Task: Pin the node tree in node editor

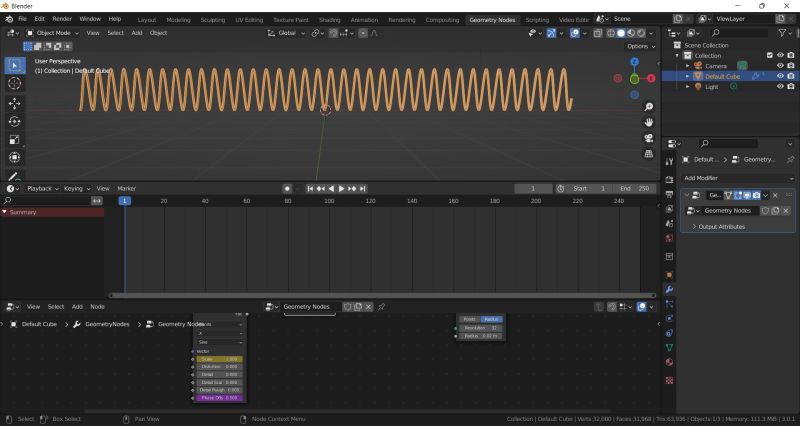Action: point(381,307)
